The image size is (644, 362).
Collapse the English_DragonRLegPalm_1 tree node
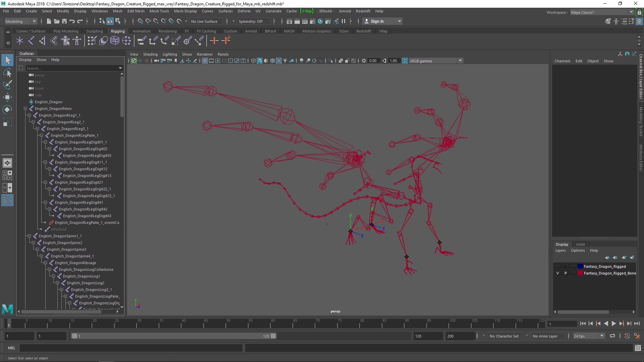[x=41, y=135]
